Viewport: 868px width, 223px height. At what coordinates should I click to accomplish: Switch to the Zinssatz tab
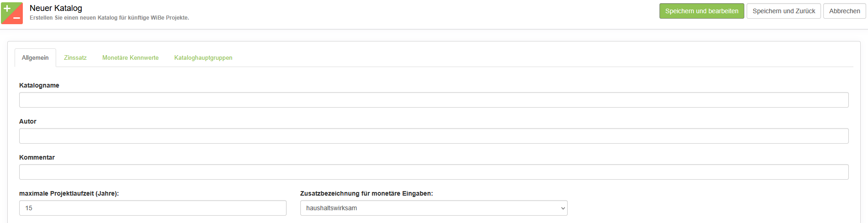(x=75, y=58)
